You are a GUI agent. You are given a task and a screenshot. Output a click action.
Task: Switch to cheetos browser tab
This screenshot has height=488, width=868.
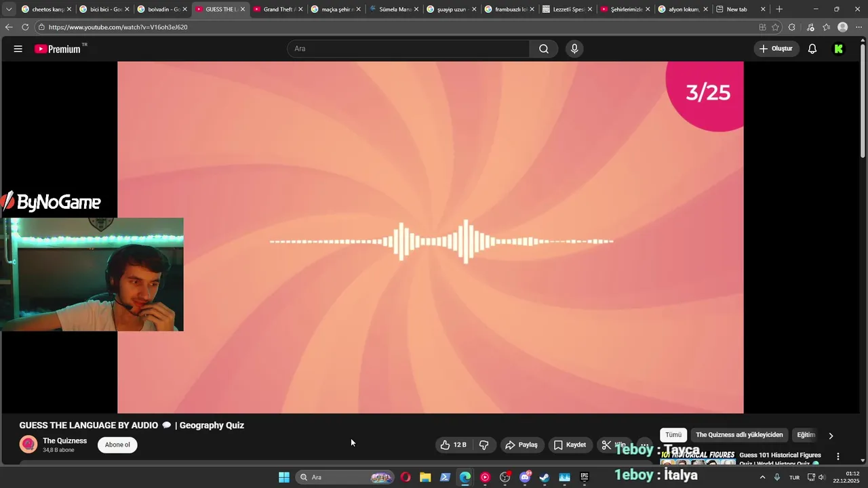[x=46, y=9]
